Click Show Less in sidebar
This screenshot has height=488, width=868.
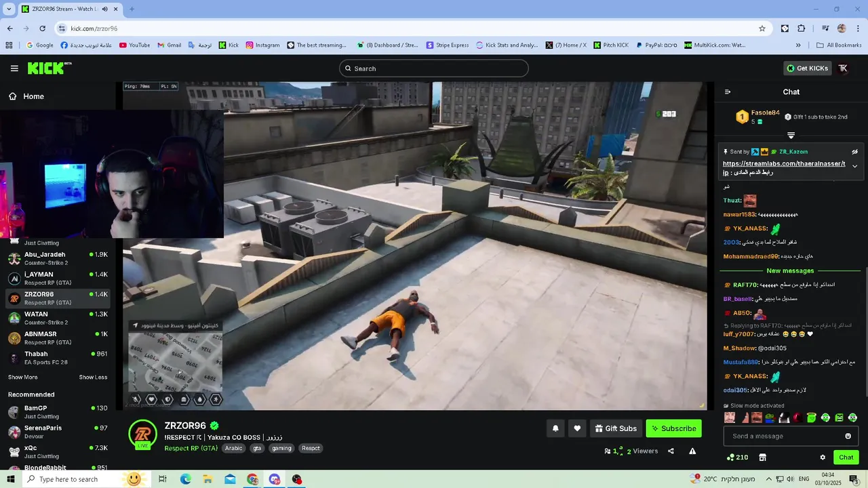93,378
